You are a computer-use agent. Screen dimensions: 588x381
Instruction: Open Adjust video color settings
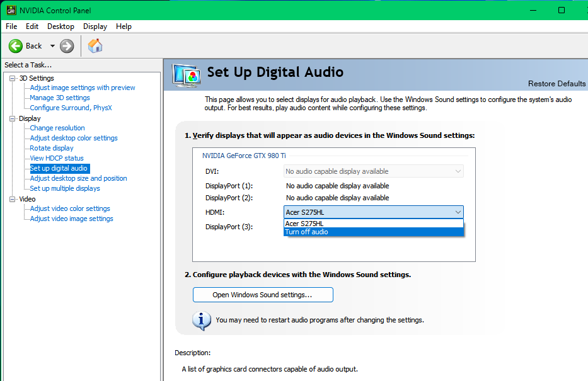click(x=70, y=208)
